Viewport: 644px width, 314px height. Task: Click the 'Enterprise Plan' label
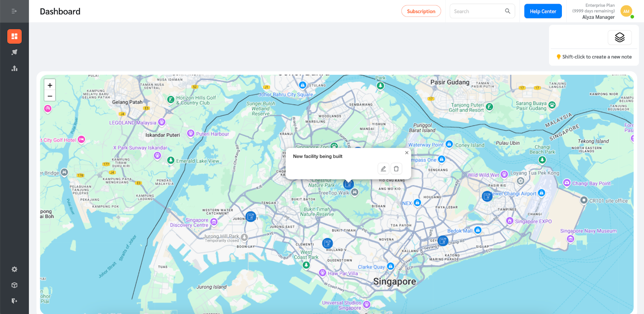[600, 5]
